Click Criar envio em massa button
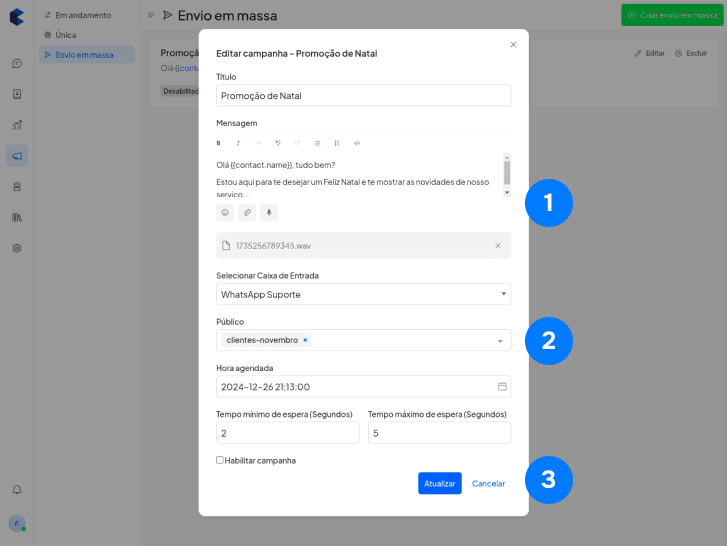 pos(672,15)
